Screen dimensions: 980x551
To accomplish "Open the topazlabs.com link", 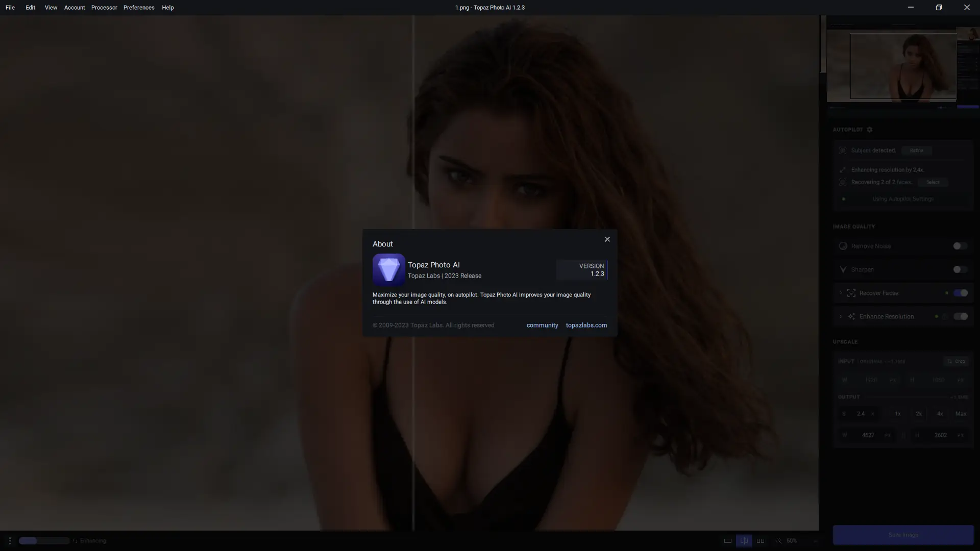I will [586, 325].
